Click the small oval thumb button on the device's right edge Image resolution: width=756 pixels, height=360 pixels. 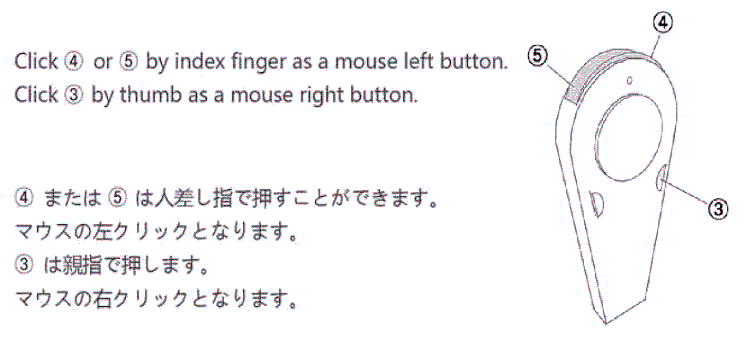coord(661,180)
